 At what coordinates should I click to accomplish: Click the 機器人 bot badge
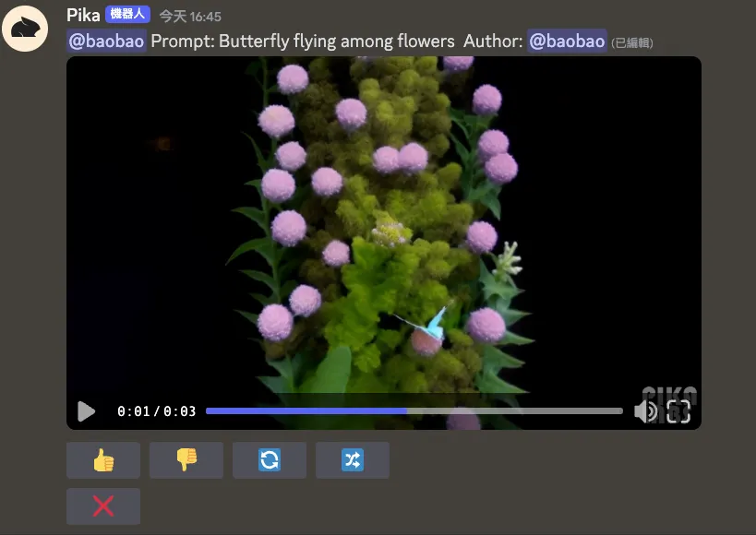[x=127, y=15]
